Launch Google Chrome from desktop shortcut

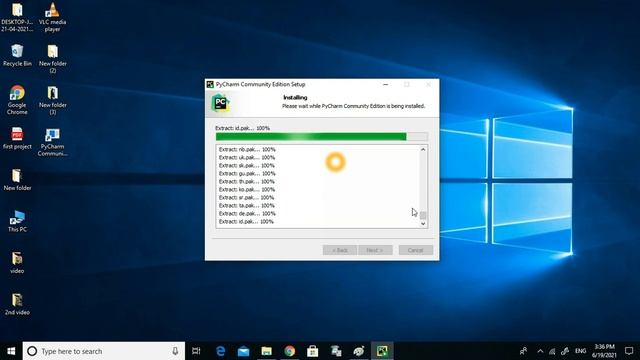pos(17,100)
